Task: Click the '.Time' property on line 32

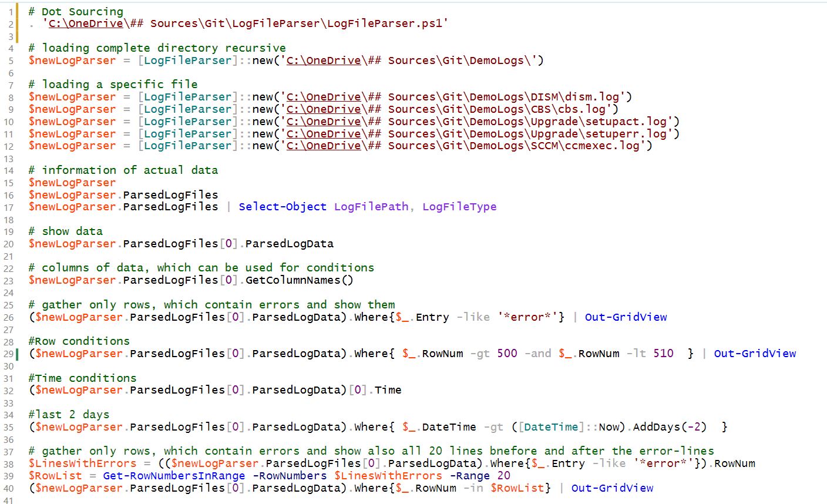Action: [x=385, y=390]
